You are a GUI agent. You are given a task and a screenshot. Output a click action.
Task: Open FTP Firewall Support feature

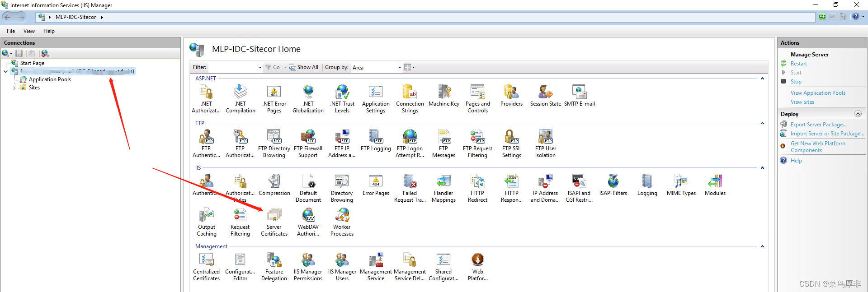(x=308, y=144)
